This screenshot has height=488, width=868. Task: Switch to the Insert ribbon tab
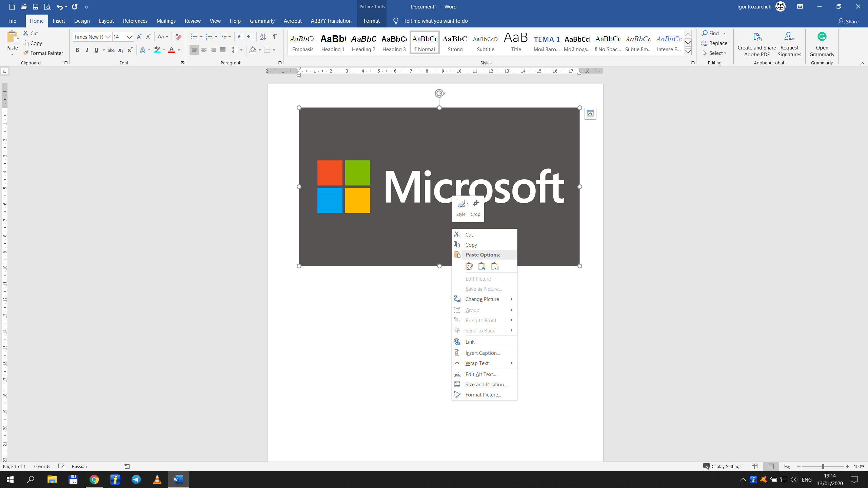point(59,21)
